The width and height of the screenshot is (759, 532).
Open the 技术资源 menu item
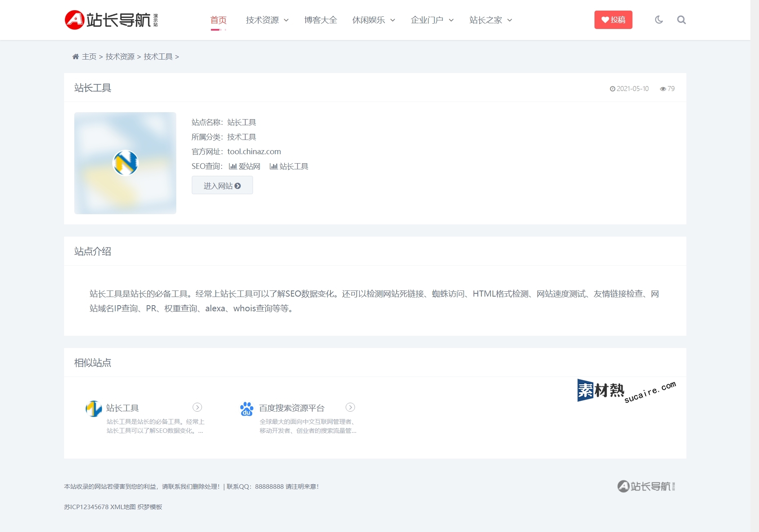(x=262, y=20)
